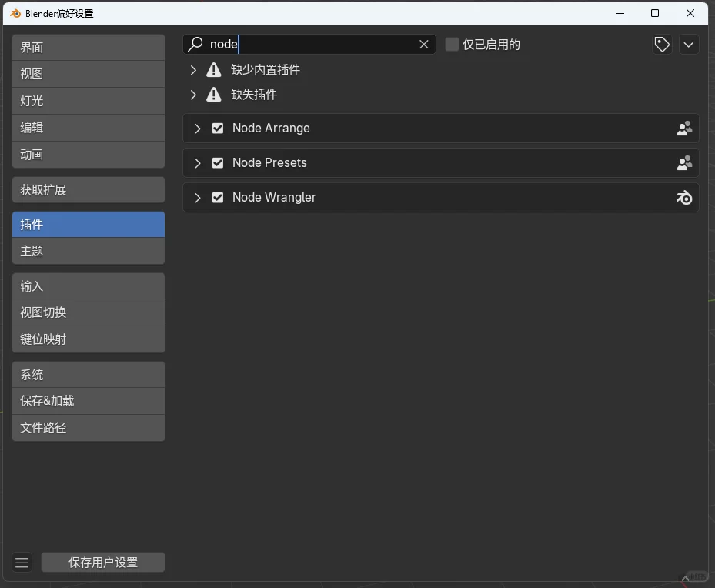This screenshot has height=588, width=715.
Task: Click the extension repository icon on Node Wrangler
Action: click(x=683, y=197)
